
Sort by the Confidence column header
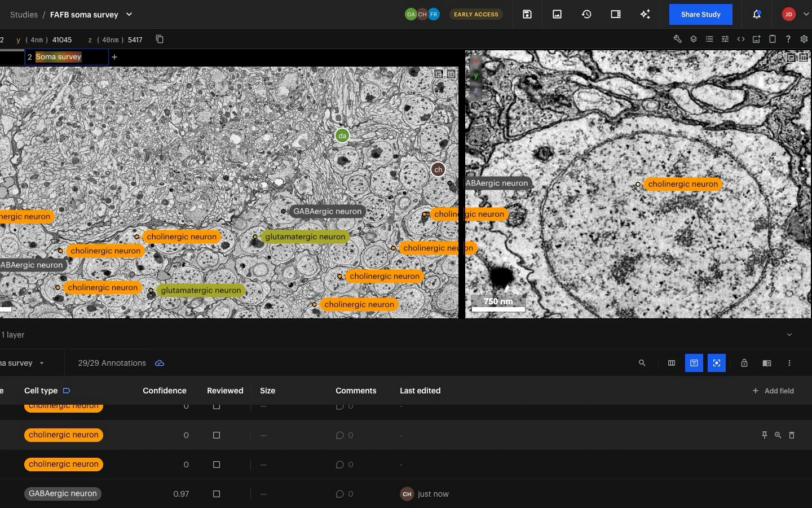[165, 391]
